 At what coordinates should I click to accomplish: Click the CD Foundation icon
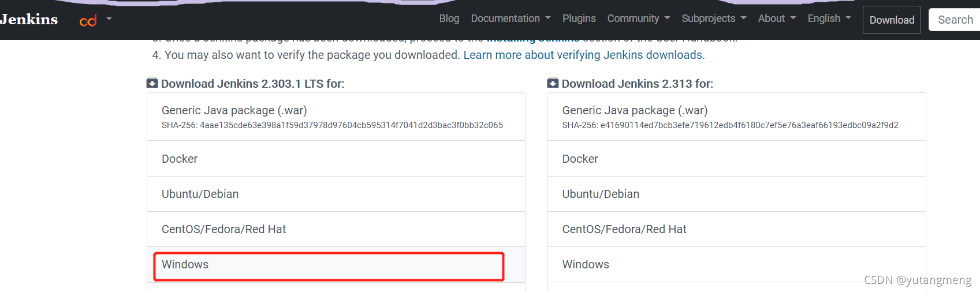point(88,21)
